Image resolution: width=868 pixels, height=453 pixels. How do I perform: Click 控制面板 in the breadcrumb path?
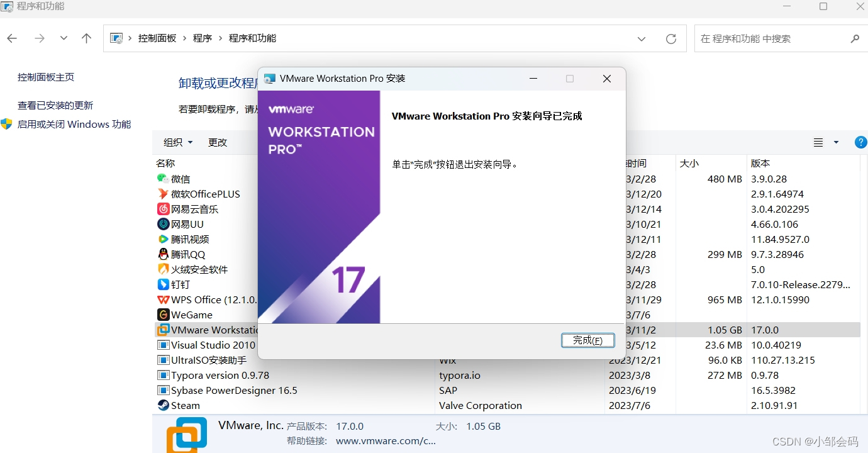[x=157, y=38]
